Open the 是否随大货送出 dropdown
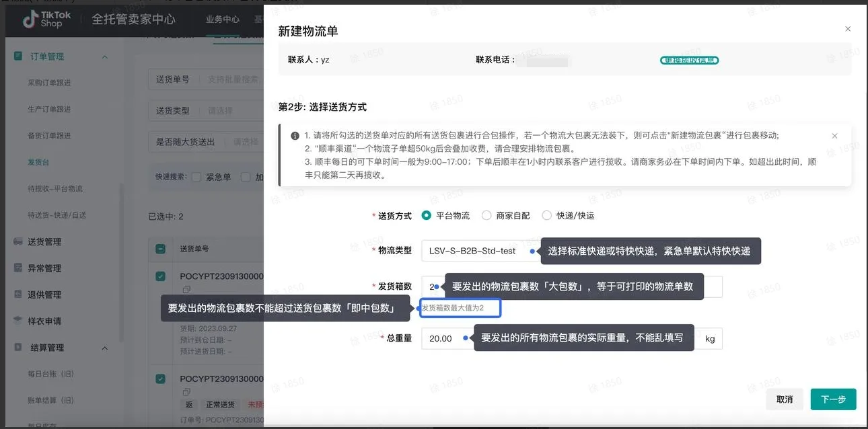The width and height of the screenshot is (868, 429). tap(205, 142)
